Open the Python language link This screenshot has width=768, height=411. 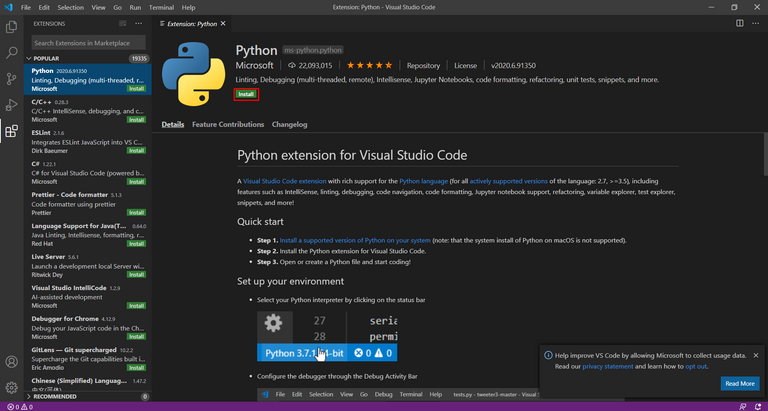coord(424,181)
